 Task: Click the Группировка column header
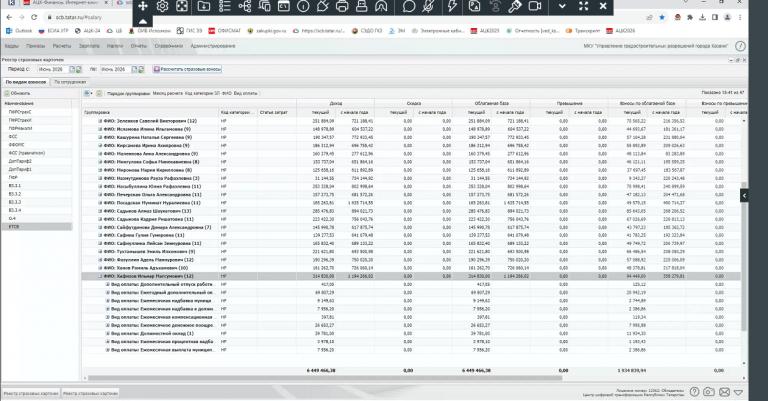[x=150, y=113]
